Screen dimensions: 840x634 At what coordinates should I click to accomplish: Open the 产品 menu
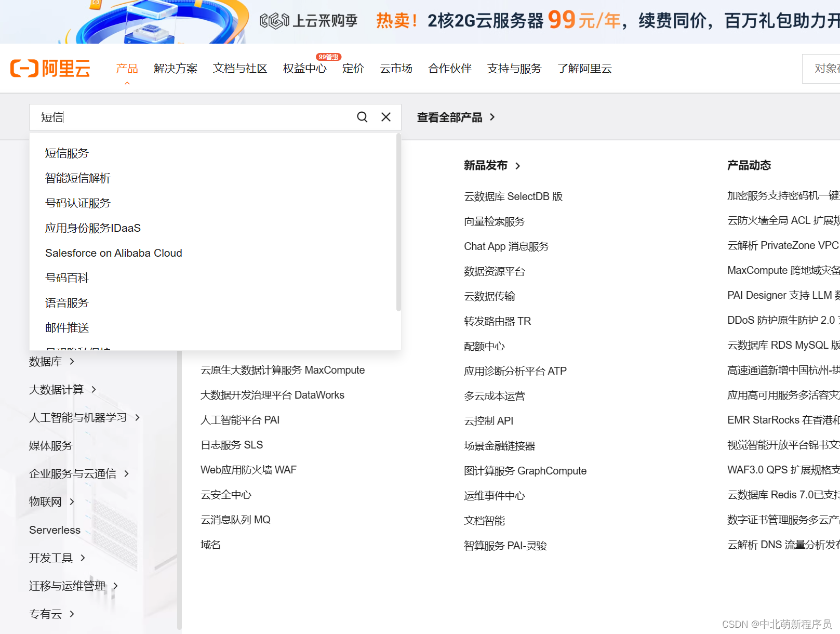[127, 68]
